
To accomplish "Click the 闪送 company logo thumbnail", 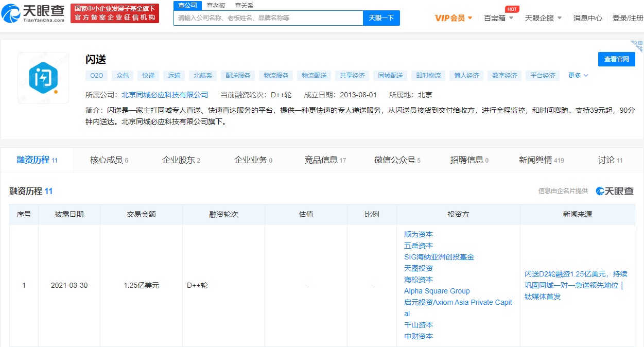I will (x=43, y=77).
